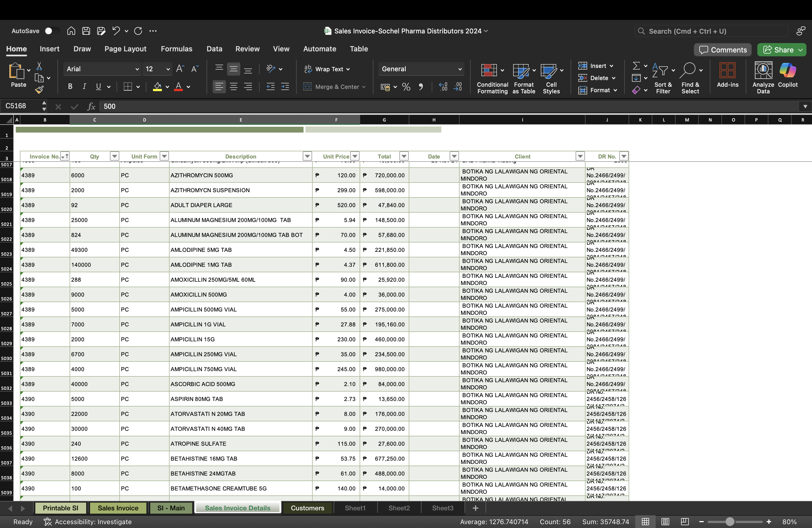Open Cell Styles gallery

coord(551,78)
